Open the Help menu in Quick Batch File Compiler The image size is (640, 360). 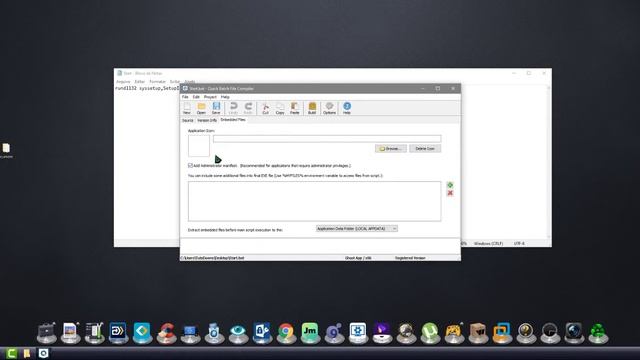tap(225, 97)
